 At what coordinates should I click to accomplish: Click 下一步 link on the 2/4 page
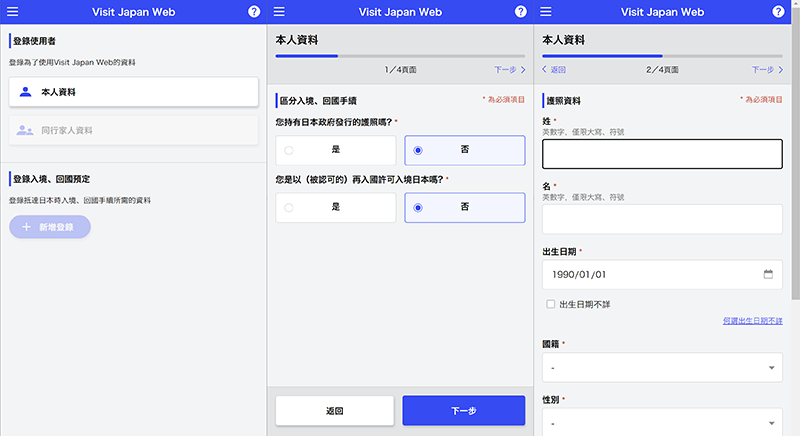click(767, 69)
